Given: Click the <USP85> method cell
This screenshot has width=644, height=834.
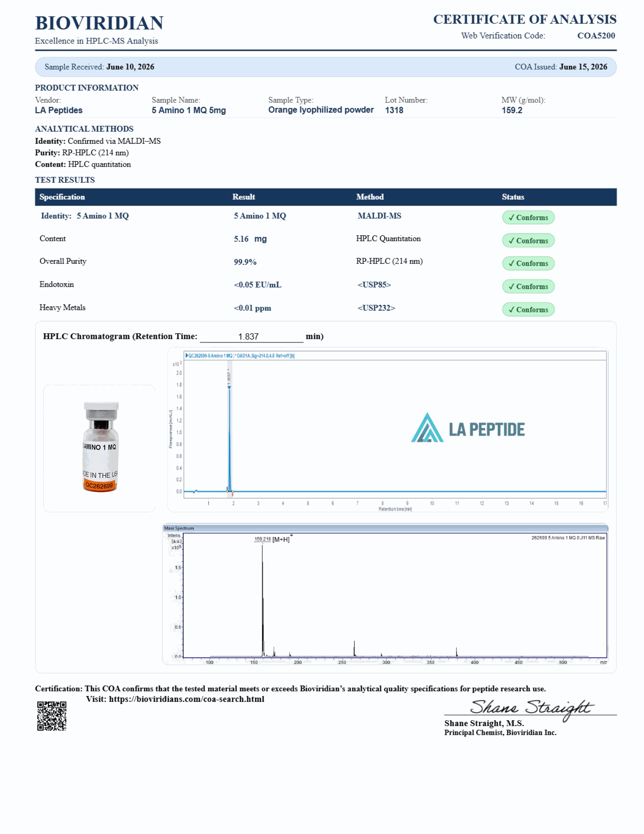Looking at the screenshot, I should [x=374, y=285].
